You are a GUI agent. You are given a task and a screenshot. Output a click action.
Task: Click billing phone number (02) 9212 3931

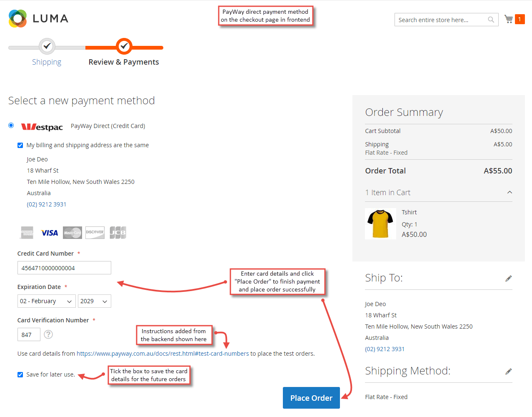(x=47, y=204)
